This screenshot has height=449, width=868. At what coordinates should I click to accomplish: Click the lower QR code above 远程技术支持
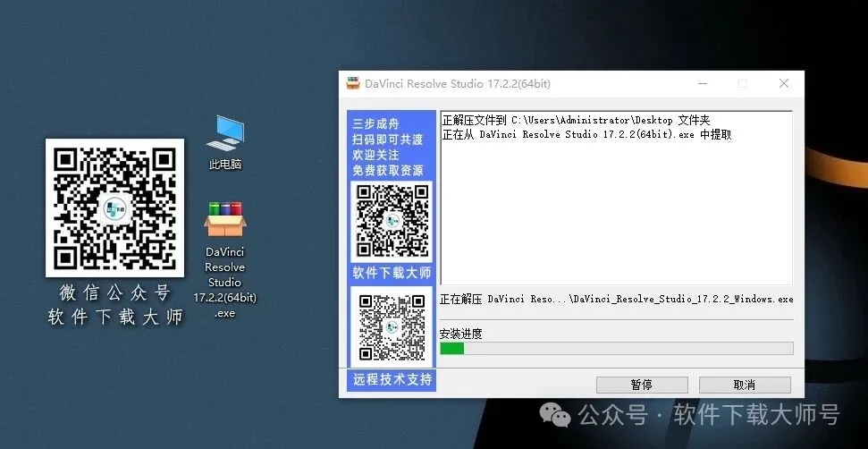coord(392,326)
